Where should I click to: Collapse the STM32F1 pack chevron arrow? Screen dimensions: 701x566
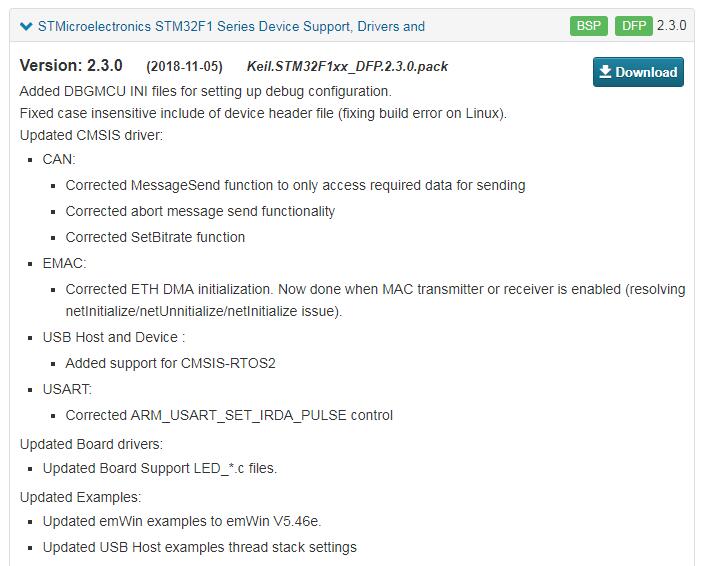pyautogui.click(x=26, y=27)
